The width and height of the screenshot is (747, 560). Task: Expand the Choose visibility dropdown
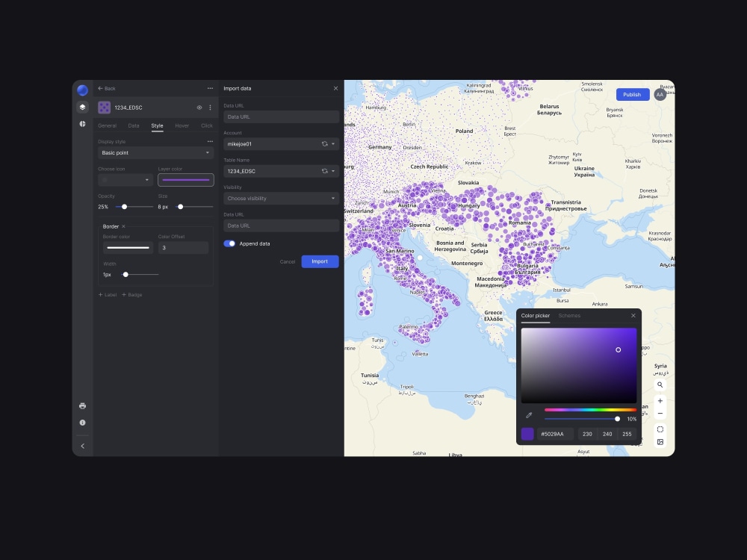(x=281, y=198)
